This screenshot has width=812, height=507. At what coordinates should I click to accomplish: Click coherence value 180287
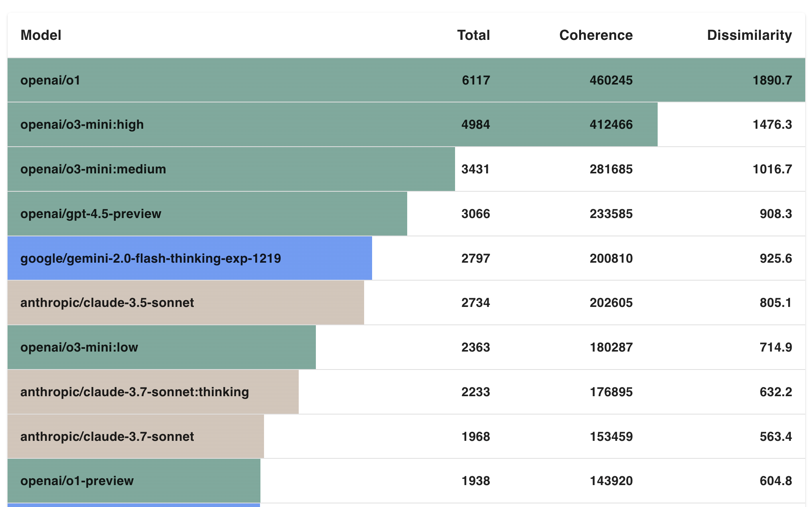coord(611,347)
